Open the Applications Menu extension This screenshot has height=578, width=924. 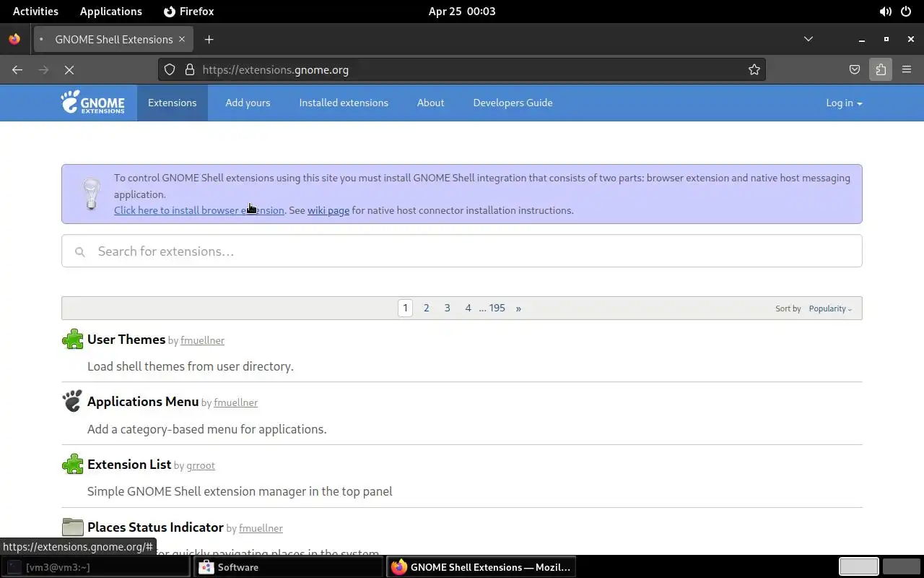pos(143,401)
